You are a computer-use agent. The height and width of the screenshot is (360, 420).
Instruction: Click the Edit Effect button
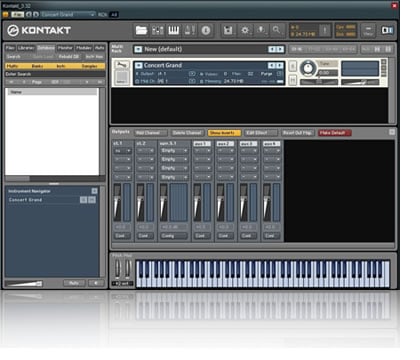[x=261, y=133]
